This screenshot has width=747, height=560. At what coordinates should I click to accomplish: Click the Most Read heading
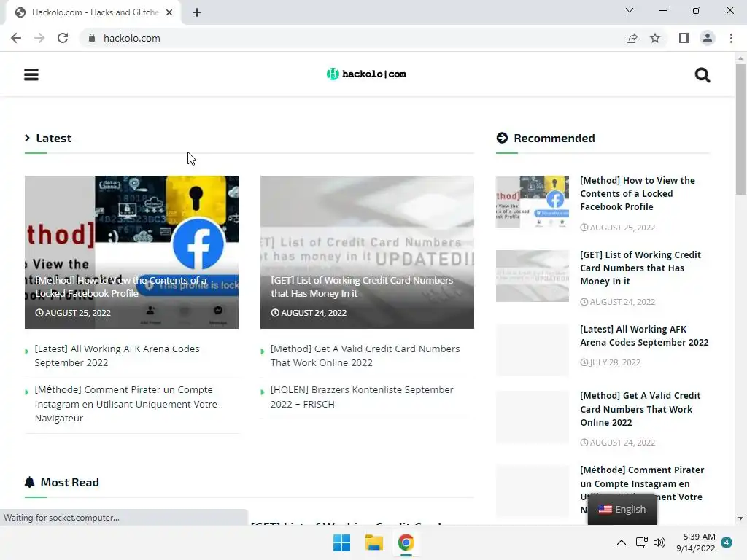click(69, 483)
